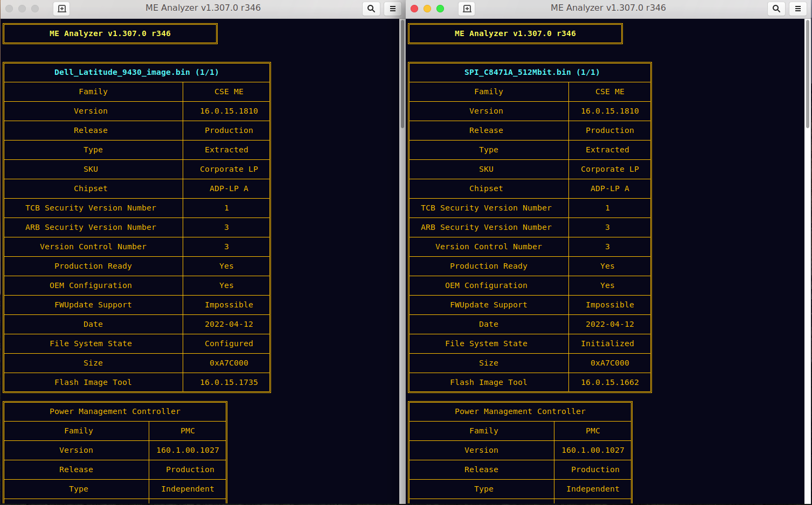Click PMC in the right window
Image resolution: width=812 pixels, height=505 pixels.
593,431
